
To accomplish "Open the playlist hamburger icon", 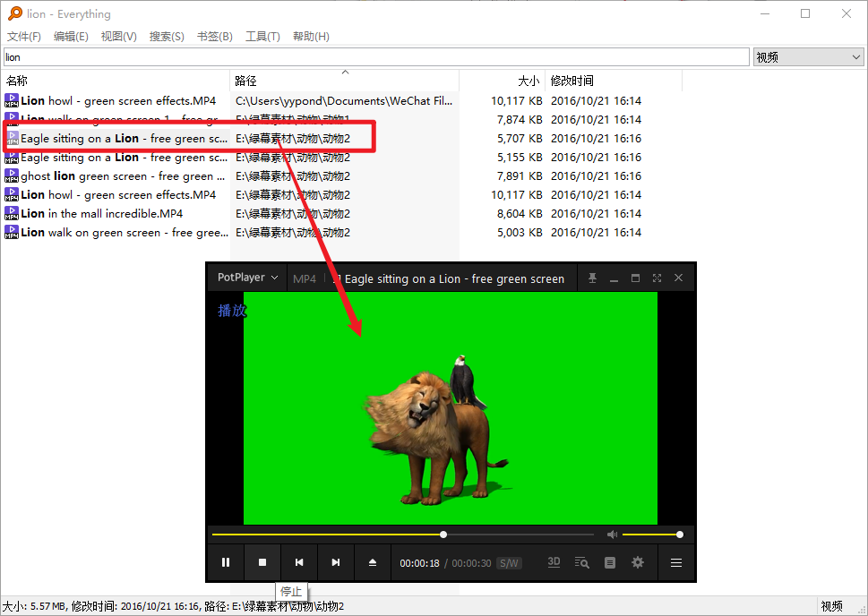I will pos(676,562).
